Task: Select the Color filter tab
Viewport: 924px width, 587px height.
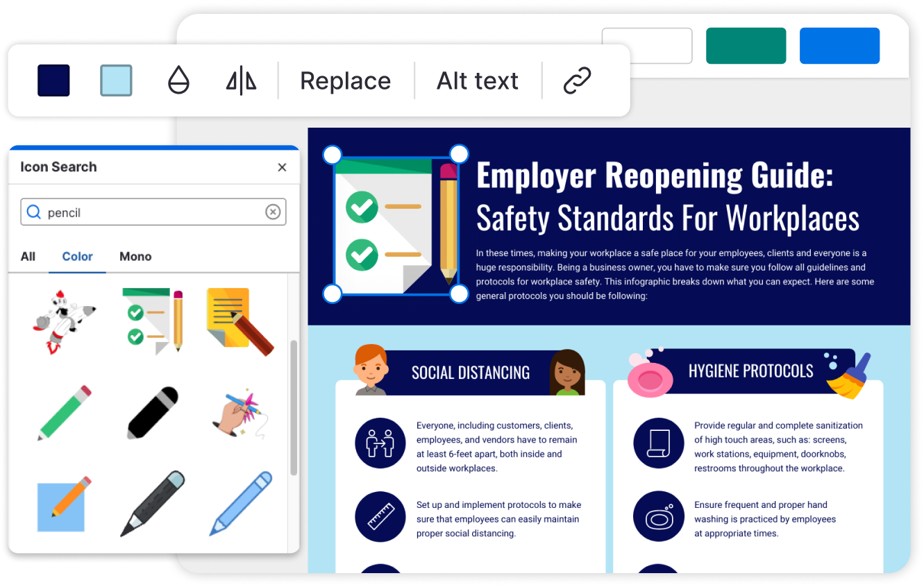Action: 77,256
